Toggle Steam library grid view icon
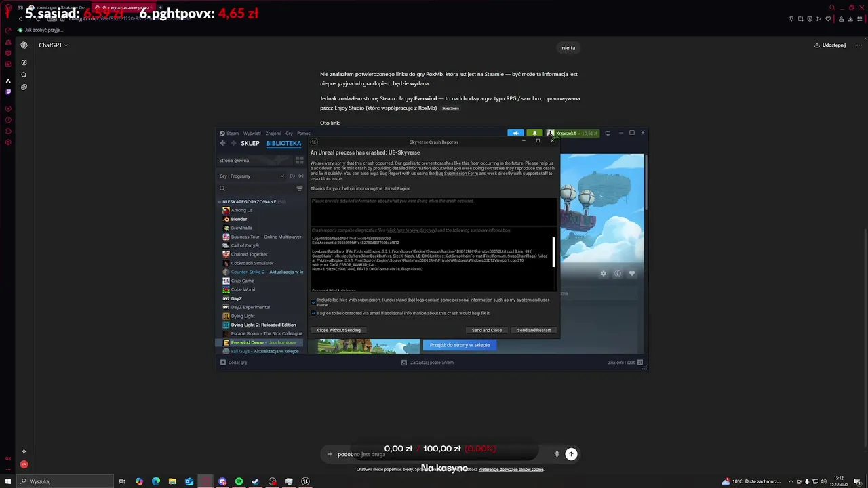Image resolution: width=868 pixels, height=488 pixels. point(300,161)
